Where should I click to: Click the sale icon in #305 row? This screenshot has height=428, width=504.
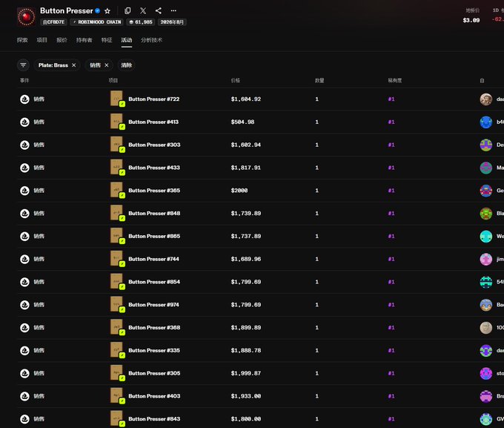[24, 373]
